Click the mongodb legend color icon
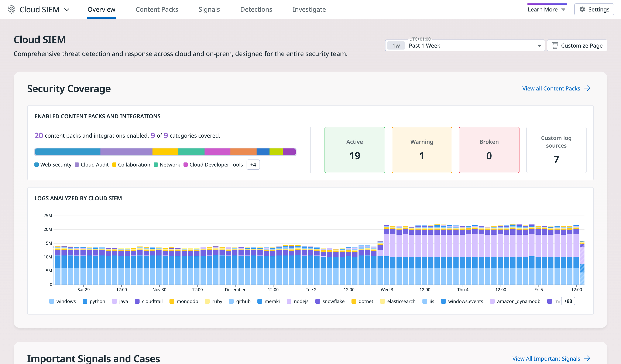 [x=172, y=301]
